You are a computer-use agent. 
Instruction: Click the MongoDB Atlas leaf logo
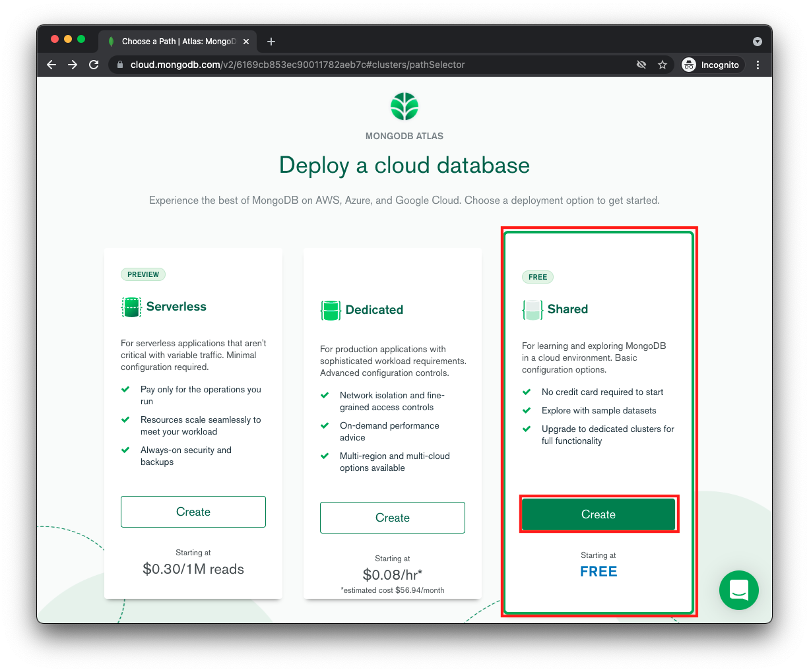pos(404,106)
